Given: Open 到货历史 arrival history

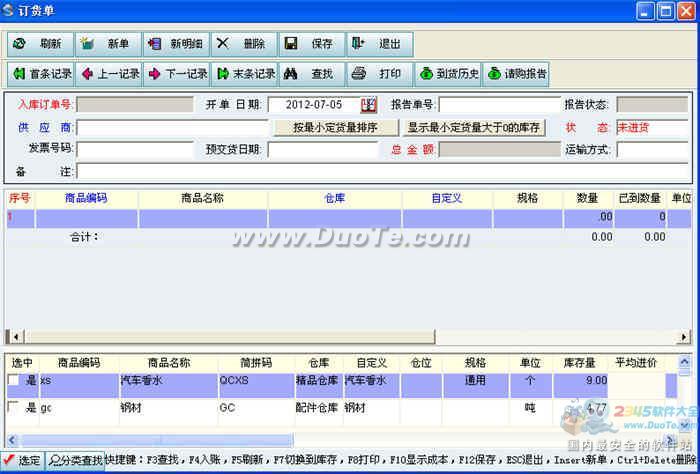Looking at the screenshot, I should click(447, 73).
